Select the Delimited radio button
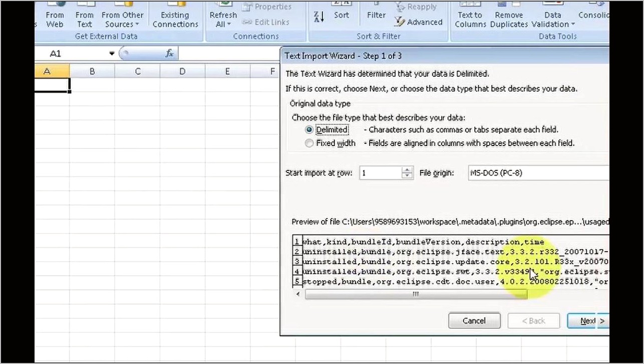This screenshot has height=364, width=644. click(309, 130)
